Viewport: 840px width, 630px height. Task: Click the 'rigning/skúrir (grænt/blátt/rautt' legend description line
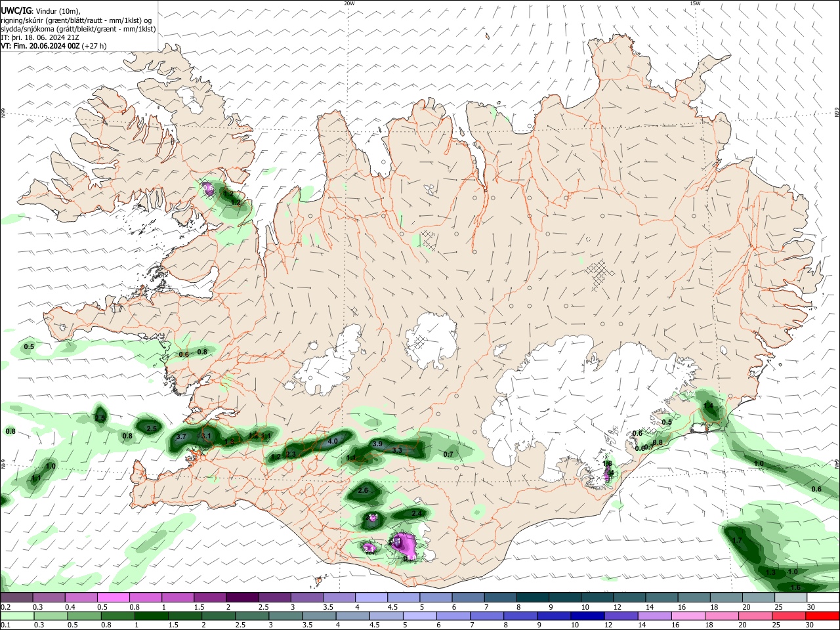tap(77, 20)
